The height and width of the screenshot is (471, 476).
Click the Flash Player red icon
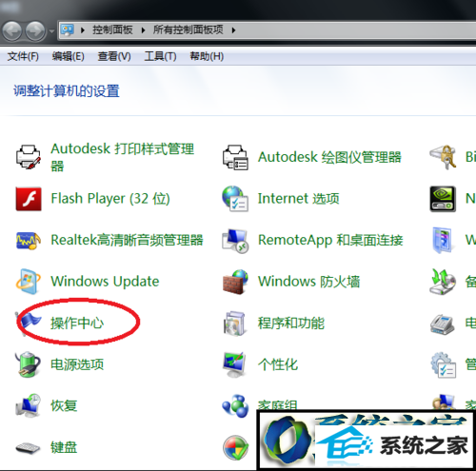(29, 199)
